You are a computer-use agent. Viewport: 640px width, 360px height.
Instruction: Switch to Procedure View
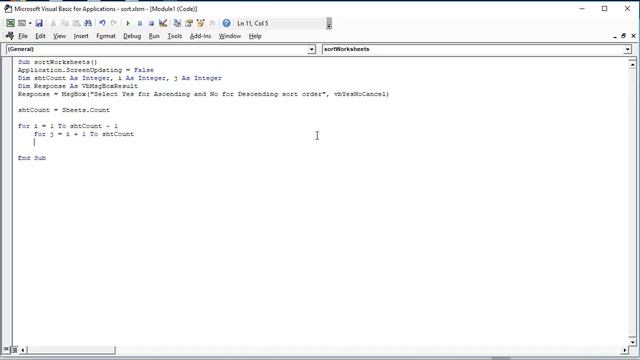pos(6,350)
